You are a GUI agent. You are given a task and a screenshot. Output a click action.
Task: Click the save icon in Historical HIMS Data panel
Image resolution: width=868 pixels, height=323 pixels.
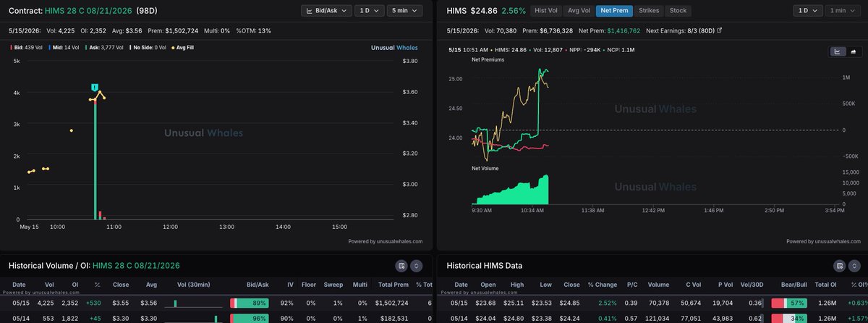click(838, 266)
